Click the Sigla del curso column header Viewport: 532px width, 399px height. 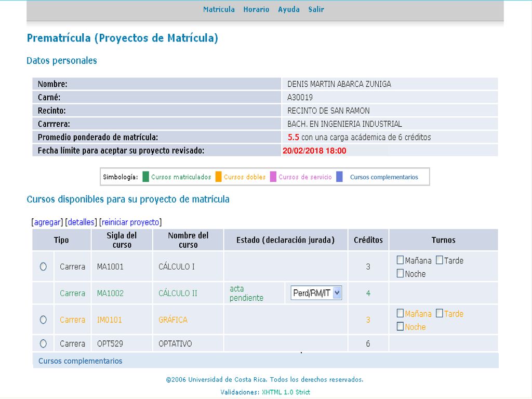click(122, 240)
